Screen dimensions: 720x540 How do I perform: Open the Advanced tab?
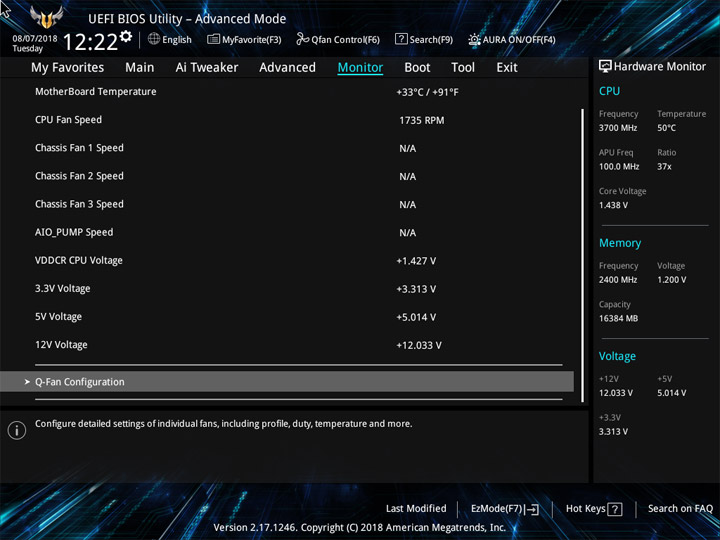[287, 68]
